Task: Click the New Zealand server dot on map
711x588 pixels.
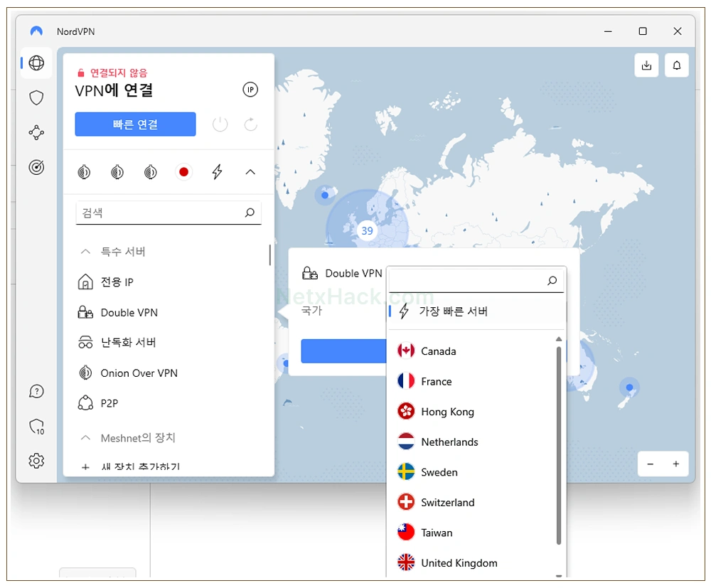Action: click(629, 387)
